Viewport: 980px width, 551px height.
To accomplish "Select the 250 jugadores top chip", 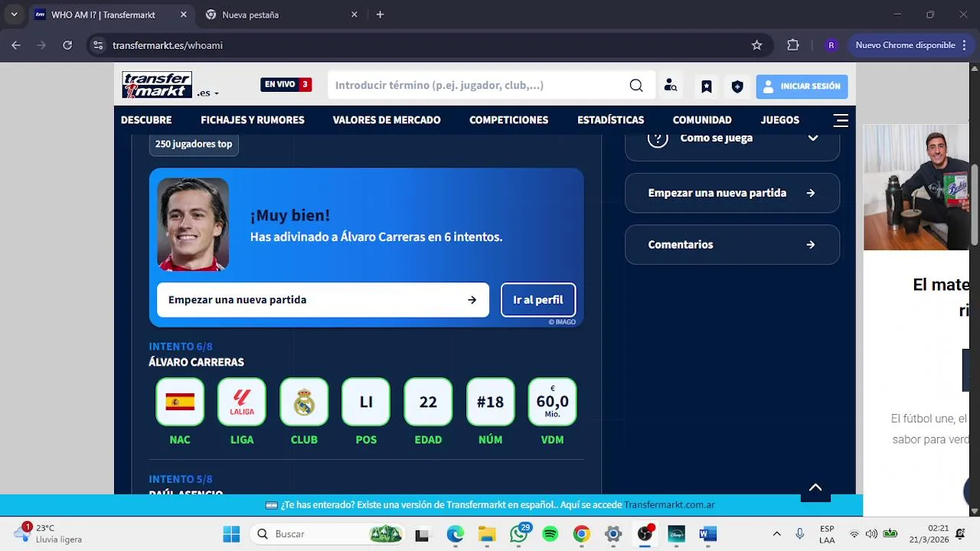I will tap(194, 144).
